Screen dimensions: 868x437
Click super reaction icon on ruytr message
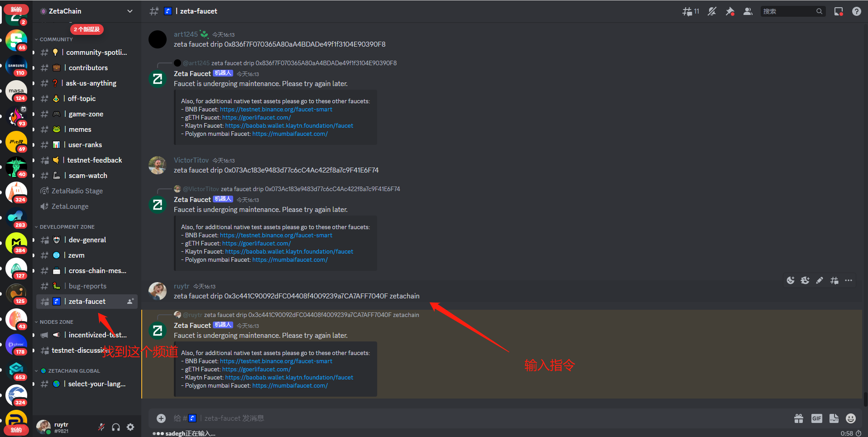tap(805, 281)
